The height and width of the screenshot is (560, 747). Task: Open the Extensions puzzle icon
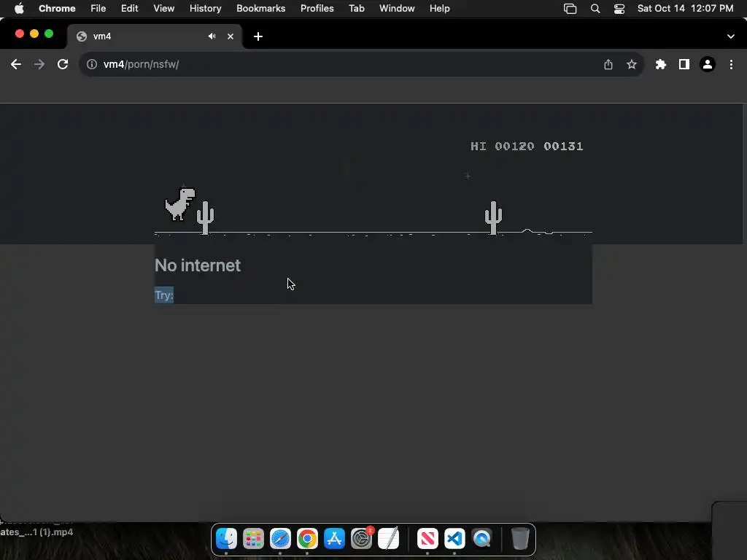pyautogui.click(x=661, y=64)
